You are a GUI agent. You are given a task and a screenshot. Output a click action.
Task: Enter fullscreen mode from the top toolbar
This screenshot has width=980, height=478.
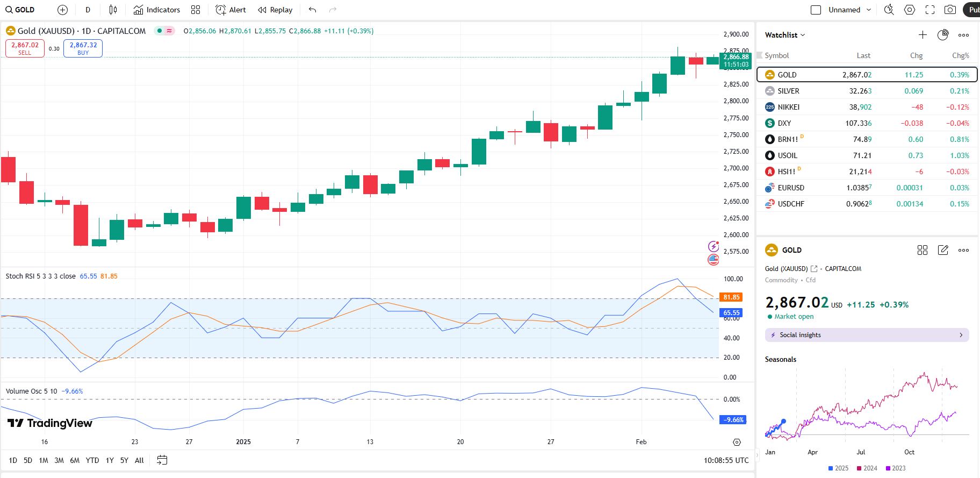(x=930, y=10)
